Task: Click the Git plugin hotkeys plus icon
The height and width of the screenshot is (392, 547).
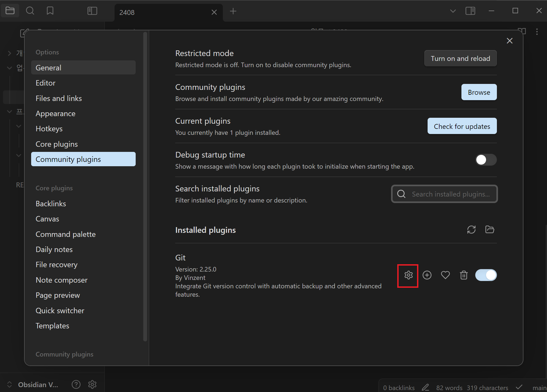Action: [427, 275]
